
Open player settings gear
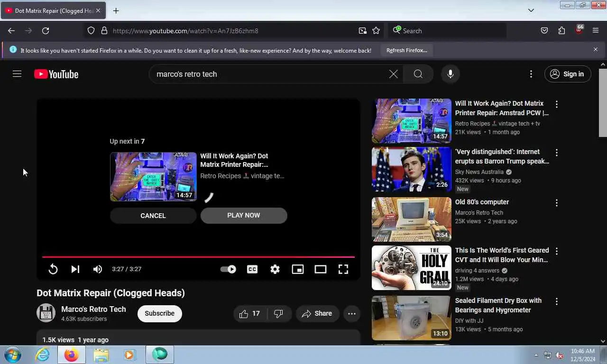(x=275, y=269)
